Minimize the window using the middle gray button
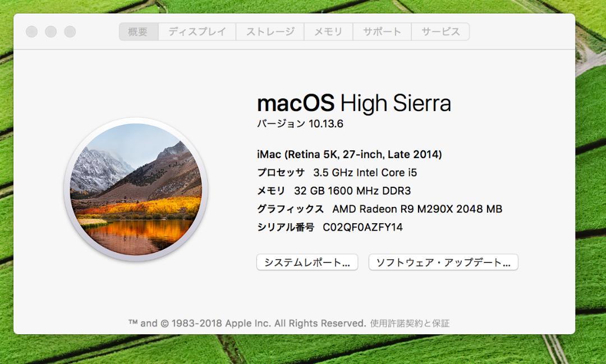Viewport: 606px width, 364px height. tap(50, 31)
